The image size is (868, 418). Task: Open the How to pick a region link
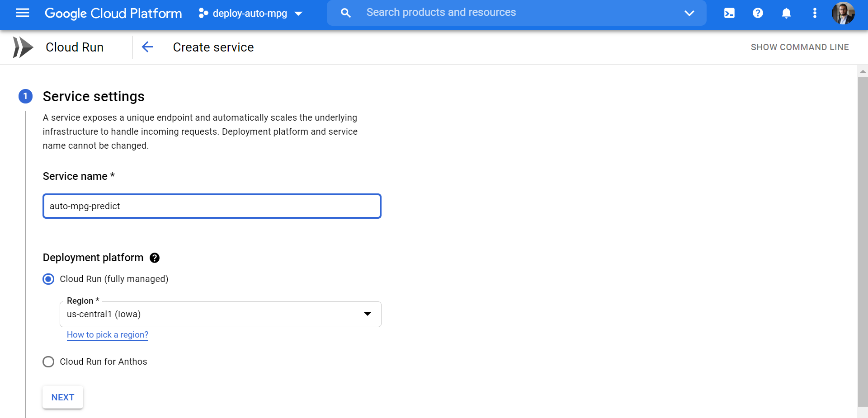tap(108, 335)
